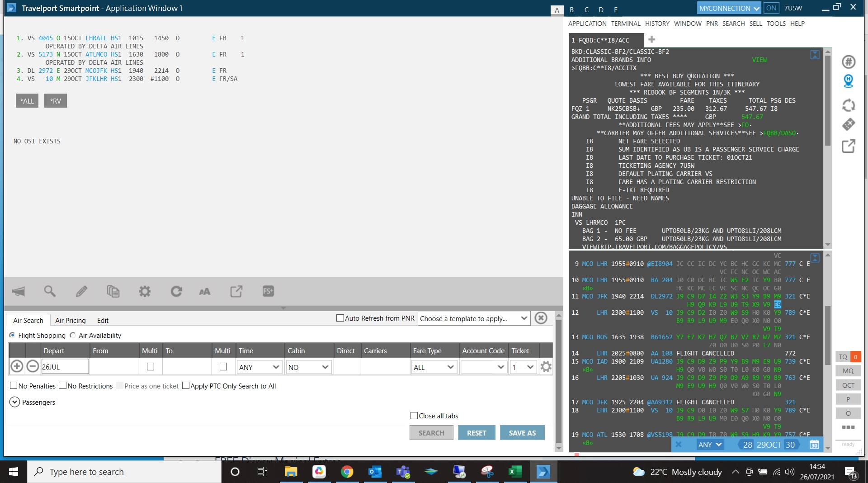Image resolution: width=868 pixels, height=483 pixels.
Task: Open Excel from the taskbar
Action: [x=515, y=472]
